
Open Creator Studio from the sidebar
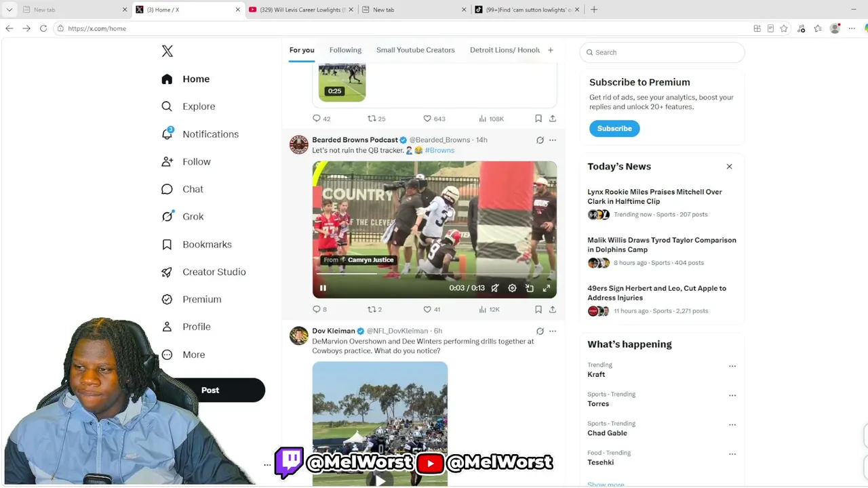[203, 272]
